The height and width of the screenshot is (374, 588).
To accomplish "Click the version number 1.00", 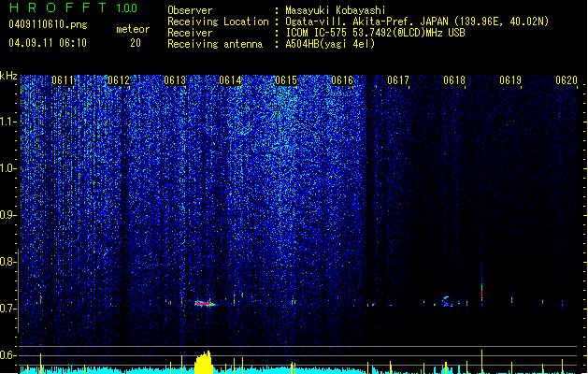I will click(x=127, y=7).
